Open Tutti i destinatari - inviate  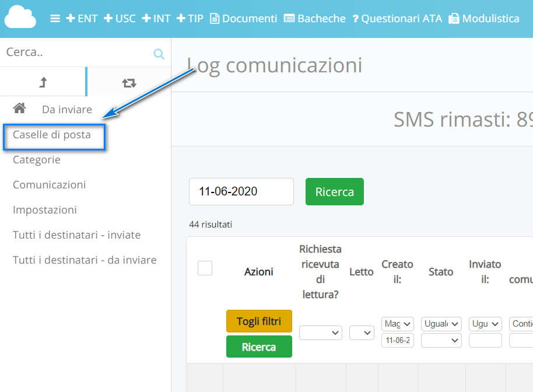click(x=77, y=235)
